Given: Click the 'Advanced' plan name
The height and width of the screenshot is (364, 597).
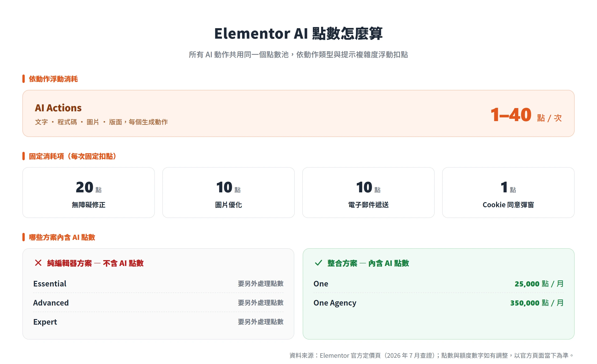Looking at the screenshot, I should coord(51,303).
